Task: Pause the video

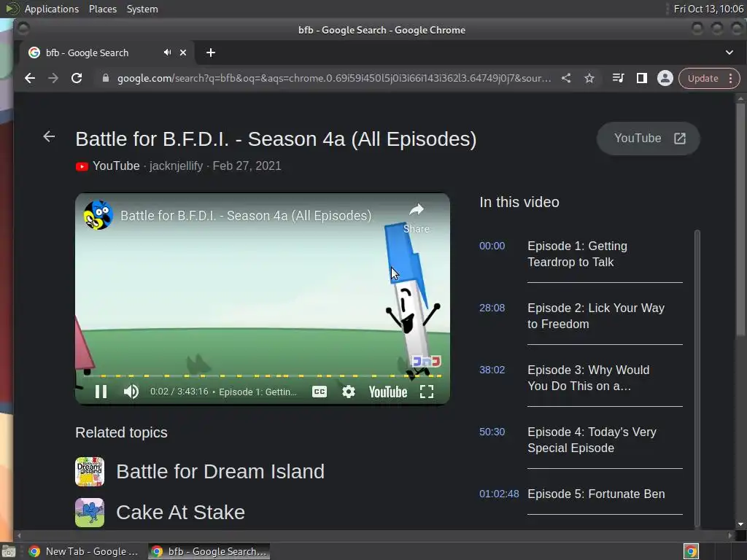Action: [x=101, y=392]
